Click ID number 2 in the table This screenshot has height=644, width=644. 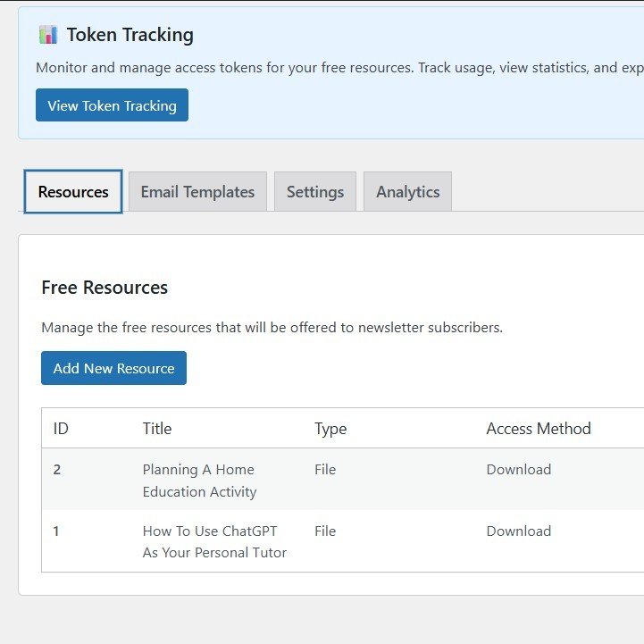pyautogui.click(x=57, y=470)
